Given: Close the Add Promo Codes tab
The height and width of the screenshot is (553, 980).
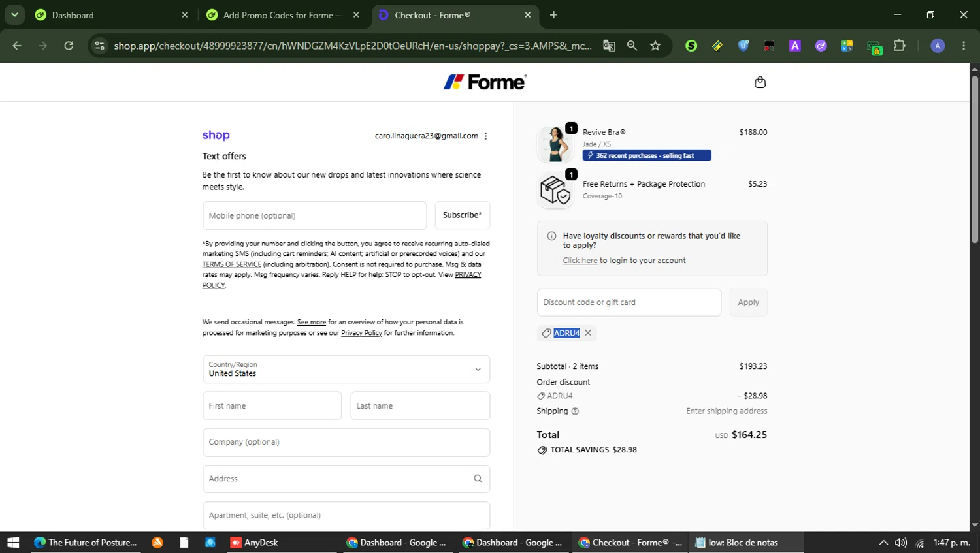Looking at the screenshot, I should coord(356,15).
